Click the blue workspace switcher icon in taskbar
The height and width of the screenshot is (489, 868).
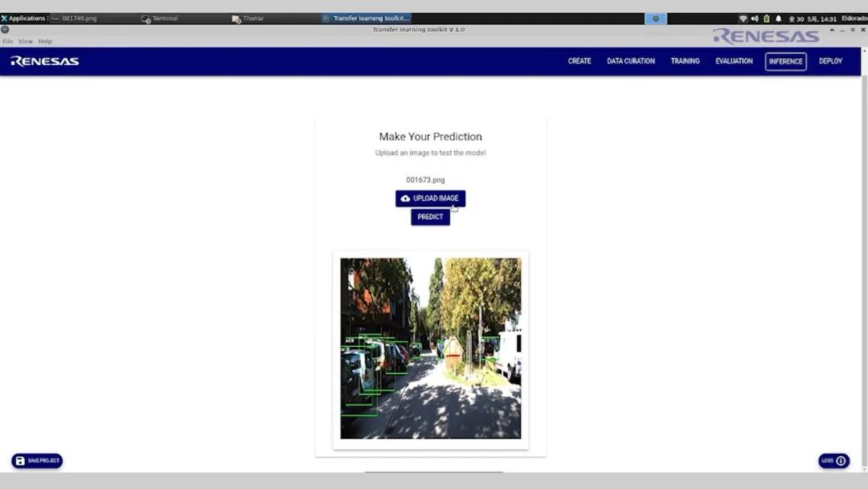[x=656, y=18]
